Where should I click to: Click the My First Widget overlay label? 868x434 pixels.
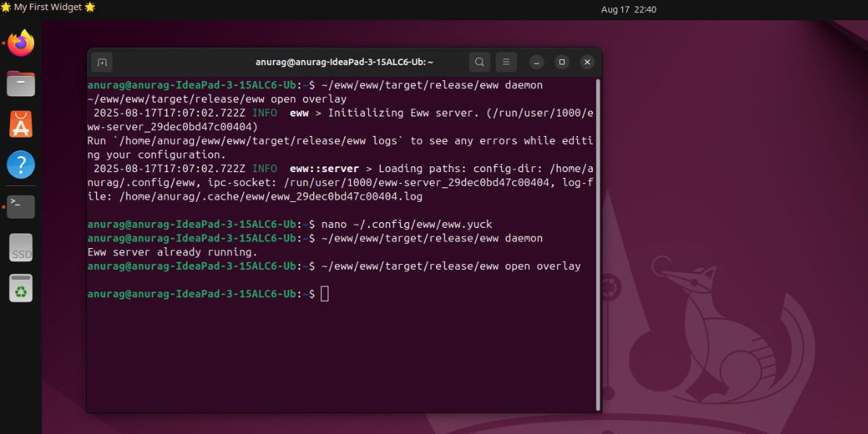48,7
